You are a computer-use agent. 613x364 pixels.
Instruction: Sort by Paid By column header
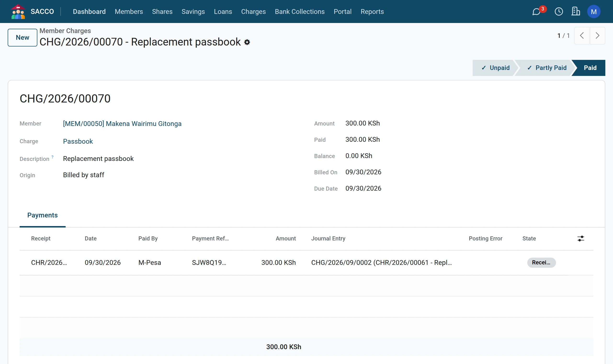[148, 239]
